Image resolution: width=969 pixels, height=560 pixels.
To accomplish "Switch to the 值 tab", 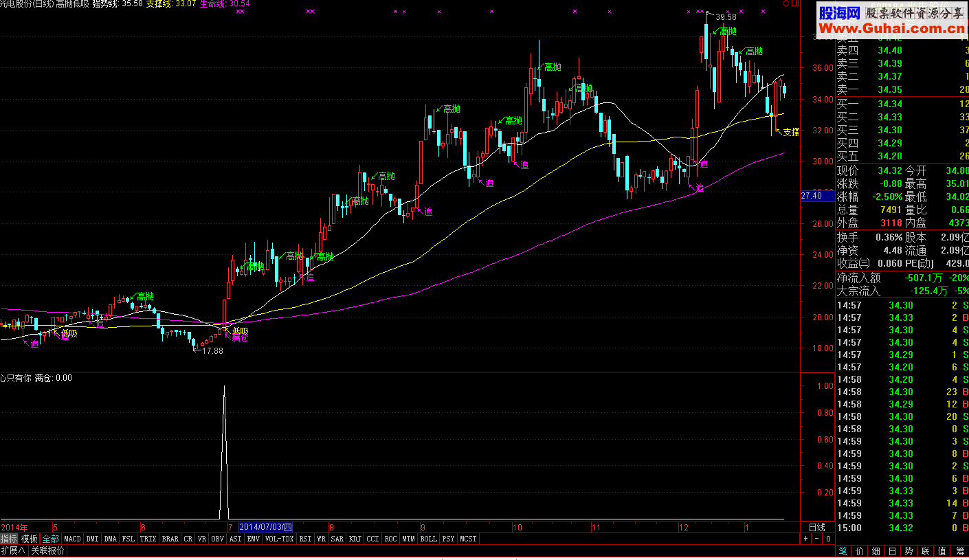I will click(942, 551).
